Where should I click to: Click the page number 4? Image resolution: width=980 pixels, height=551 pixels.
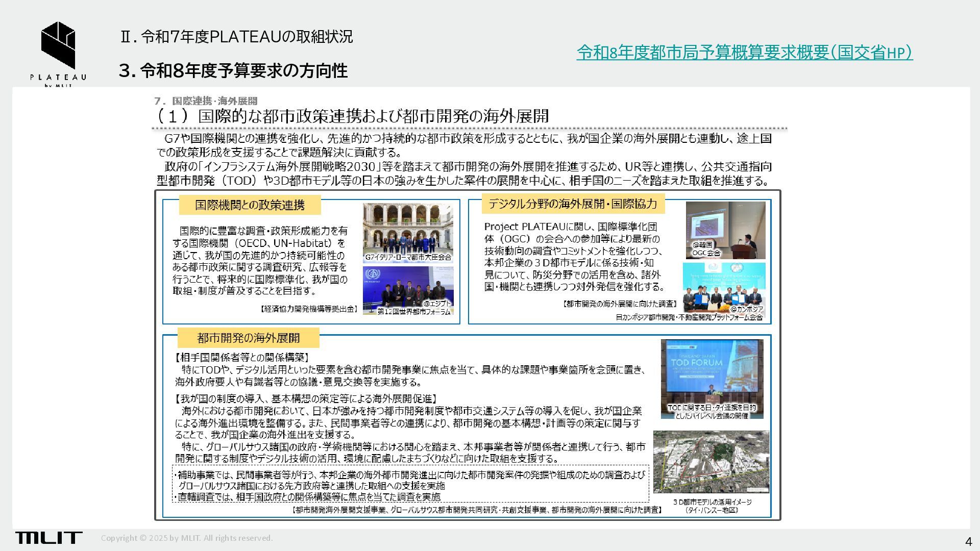[x=968, y=541]
